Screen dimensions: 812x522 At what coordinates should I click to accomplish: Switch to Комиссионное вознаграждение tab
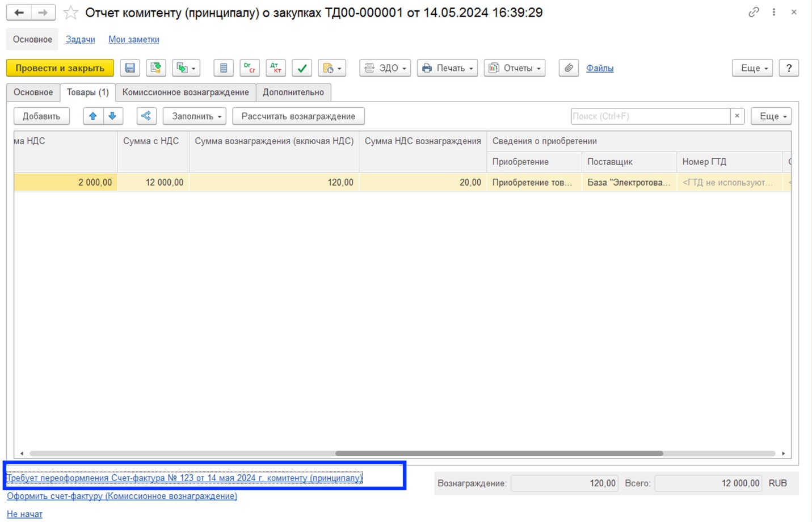coord(186,92)
